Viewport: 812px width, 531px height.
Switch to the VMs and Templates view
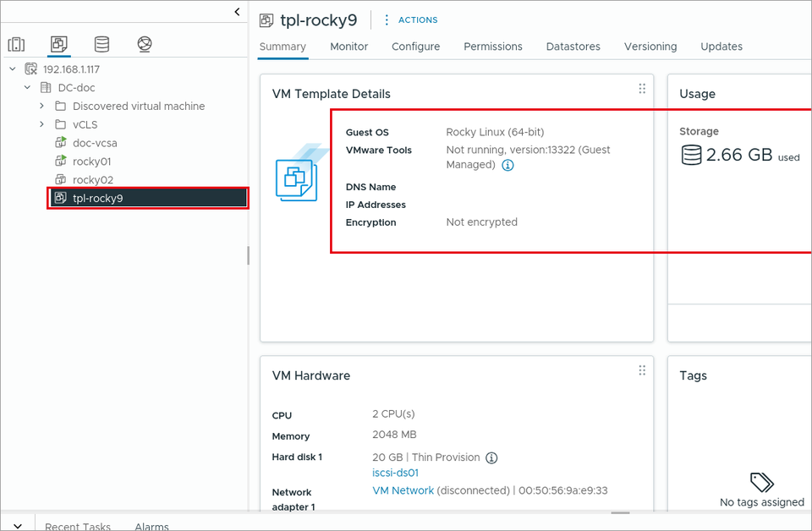click(58, 44)
